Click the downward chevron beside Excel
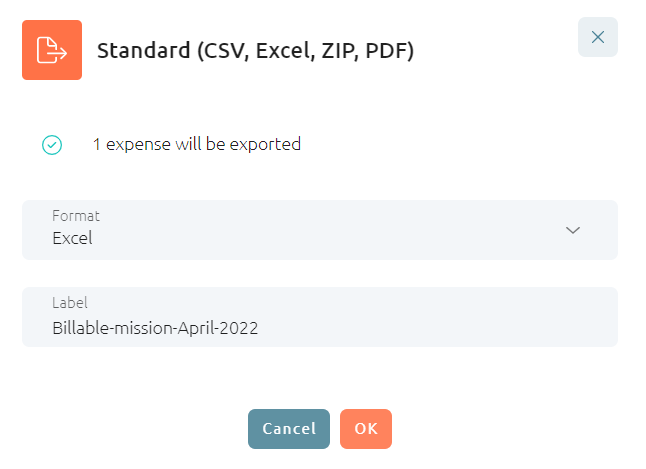The width and height of the screenshot is (646, 469). coord(573,230)
